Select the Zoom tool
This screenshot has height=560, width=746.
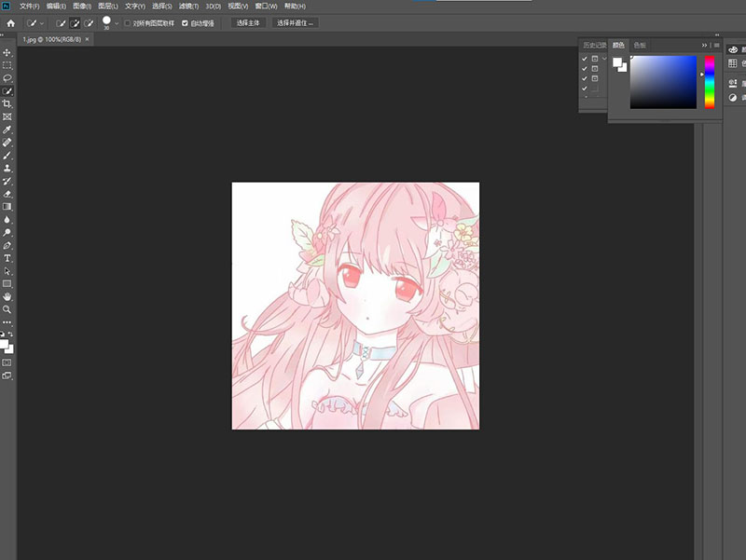(7, 308)
